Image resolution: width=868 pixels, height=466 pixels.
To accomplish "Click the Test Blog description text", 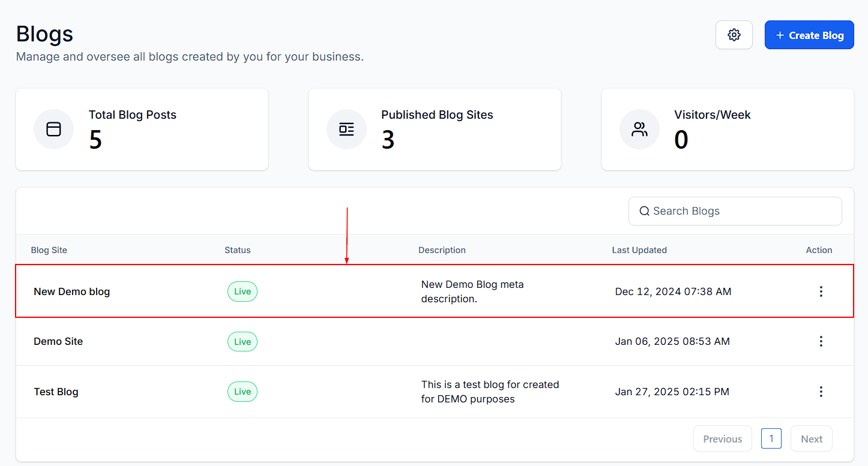I will pyautogui.click(x=490, y=392).
